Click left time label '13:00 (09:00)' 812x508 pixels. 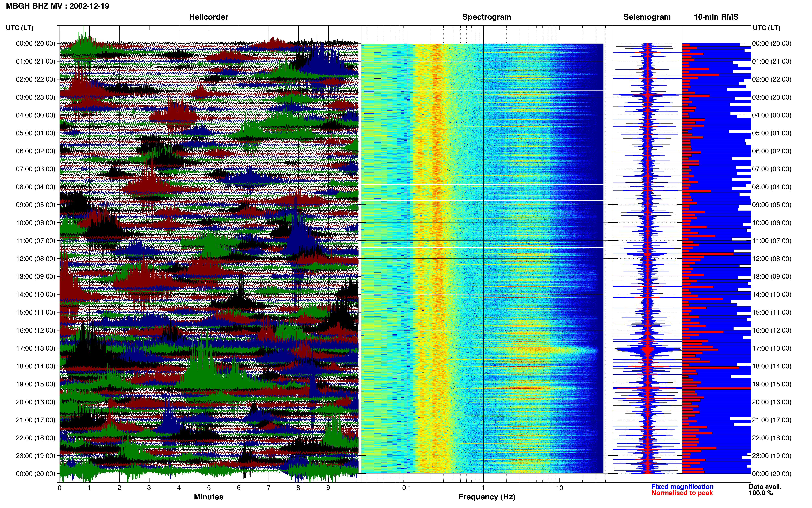[36, 277]
